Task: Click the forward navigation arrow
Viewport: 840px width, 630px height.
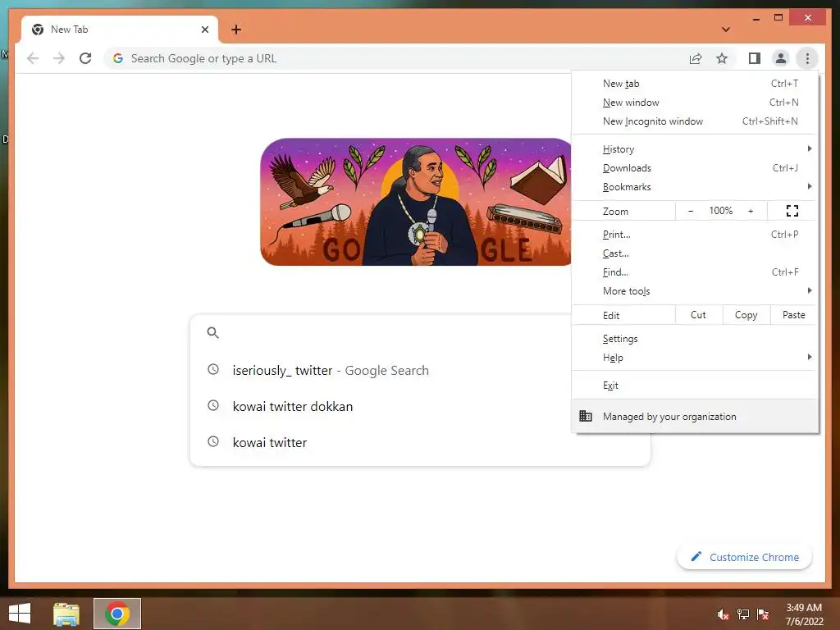Action: pos(59,58)
